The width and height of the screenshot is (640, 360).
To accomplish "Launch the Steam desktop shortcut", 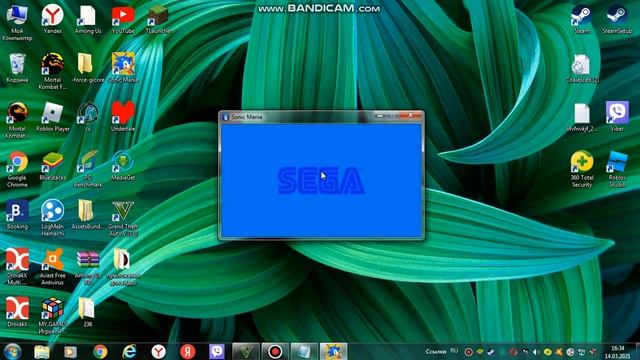I will [x=582, y=19].
